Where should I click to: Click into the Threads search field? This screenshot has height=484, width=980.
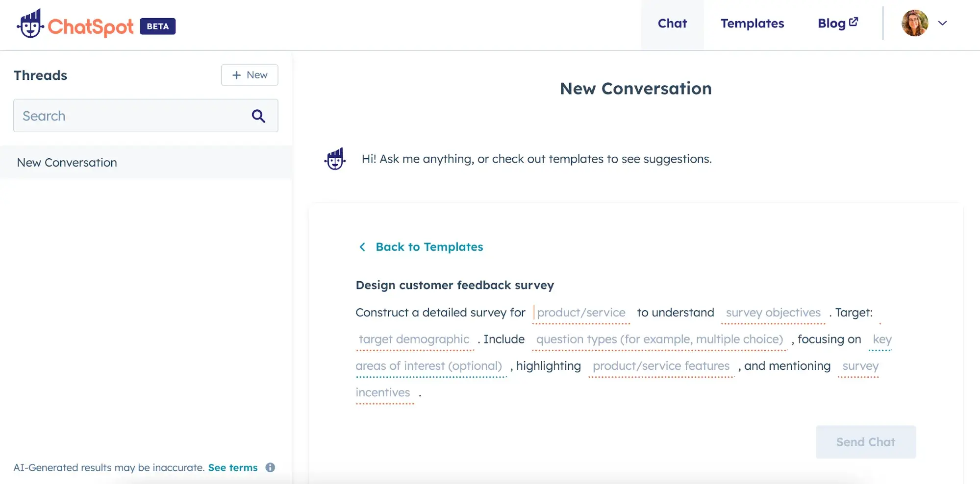(132, 116)
